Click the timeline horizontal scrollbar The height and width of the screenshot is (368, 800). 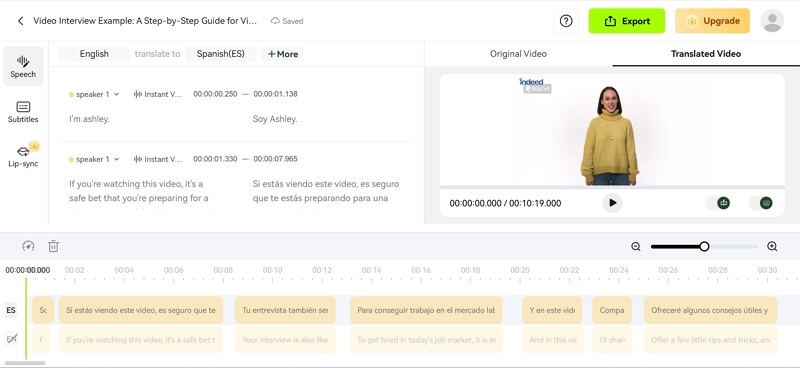coord(24,363)
